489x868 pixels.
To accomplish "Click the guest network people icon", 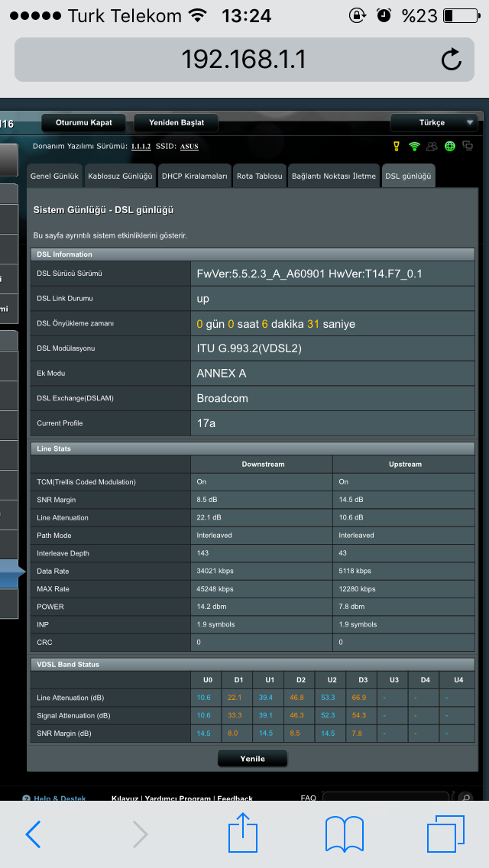I will [x=432, y=146].
